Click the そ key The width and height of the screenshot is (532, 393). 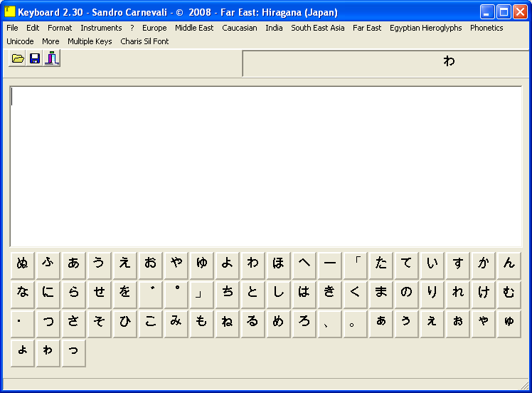pos(99,324)
